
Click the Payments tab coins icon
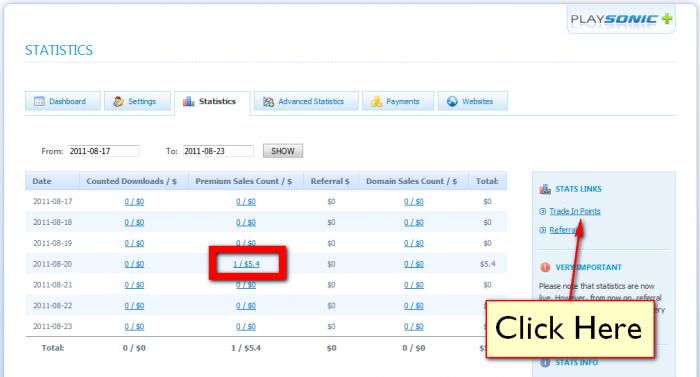pos(376,102)
